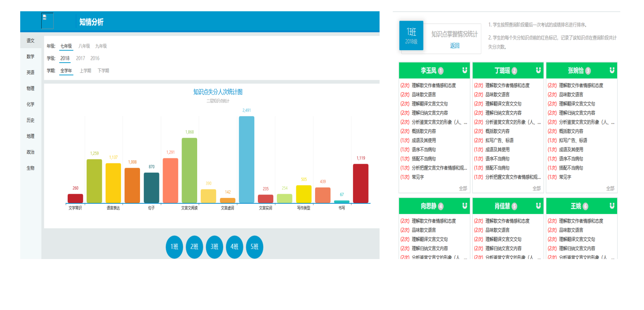The height and width of the screenshot is (310, 644).
Task: Select 数学 subject in the sidebar
Action: (31, 56)
